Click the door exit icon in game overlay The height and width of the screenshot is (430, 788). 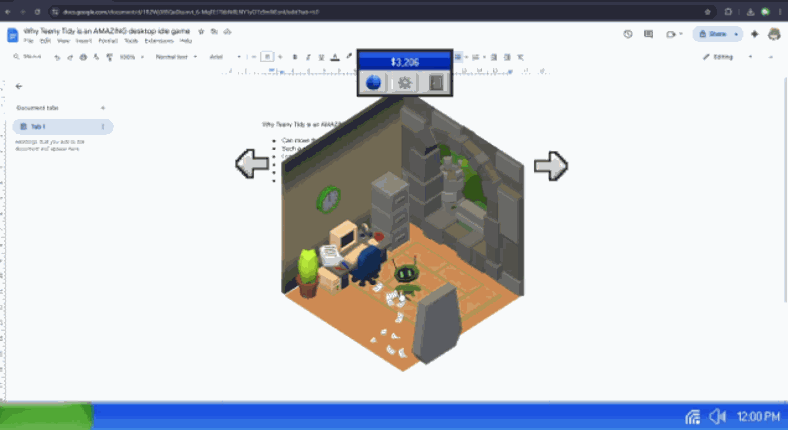(x=436, y=82)
